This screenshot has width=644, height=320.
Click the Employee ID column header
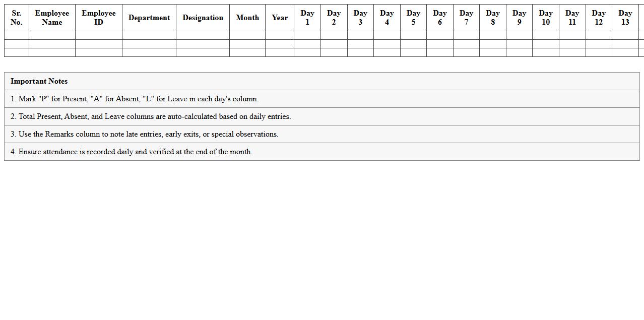[98, 18]
